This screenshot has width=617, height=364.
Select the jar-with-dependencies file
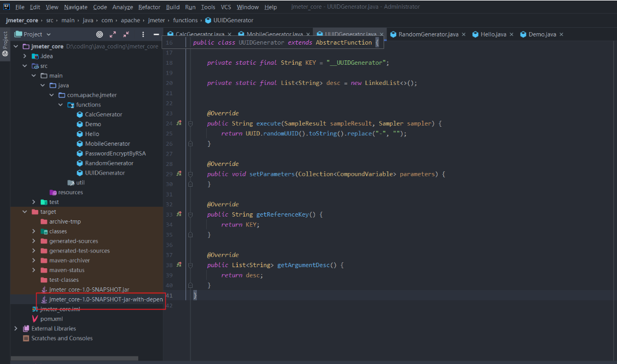pos(106,299)
